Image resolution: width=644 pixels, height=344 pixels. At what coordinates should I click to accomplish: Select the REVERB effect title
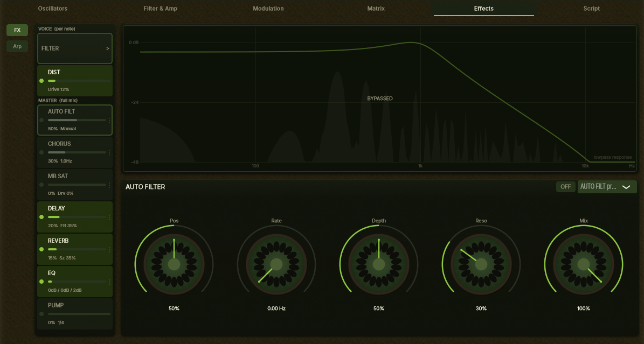(58, 241)
